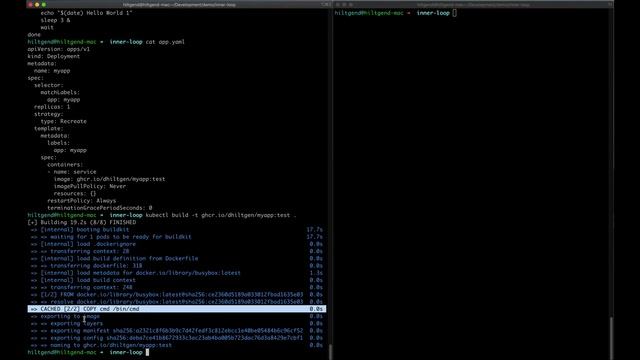
Task: Click the 'cat app.yaml' command
Action: tap(165, 42)
